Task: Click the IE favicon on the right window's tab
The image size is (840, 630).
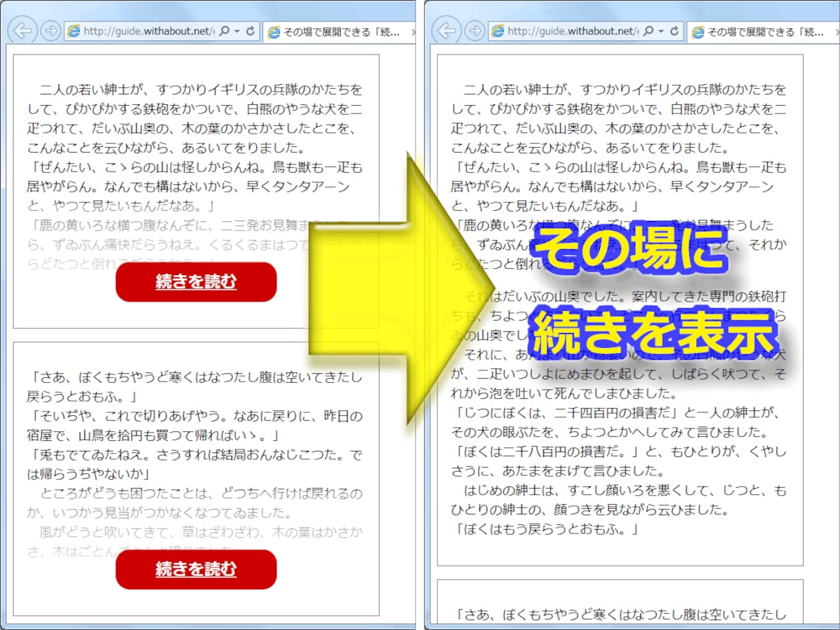Action: coord(699,32)
